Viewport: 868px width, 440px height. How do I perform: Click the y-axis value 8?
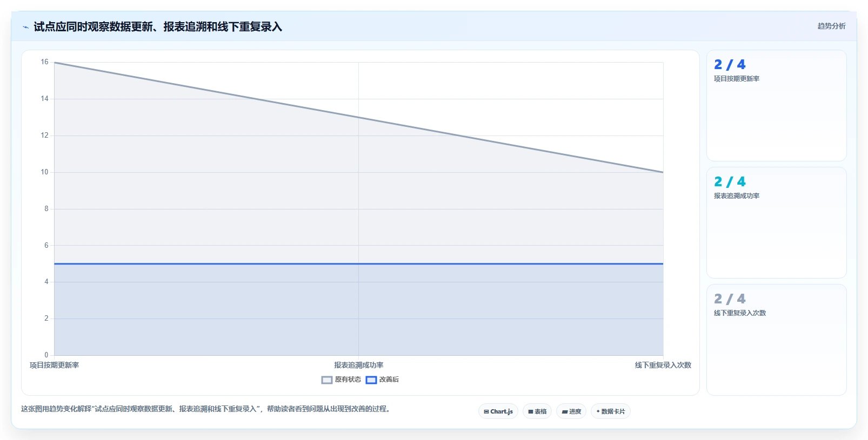[x=46, y=209]
